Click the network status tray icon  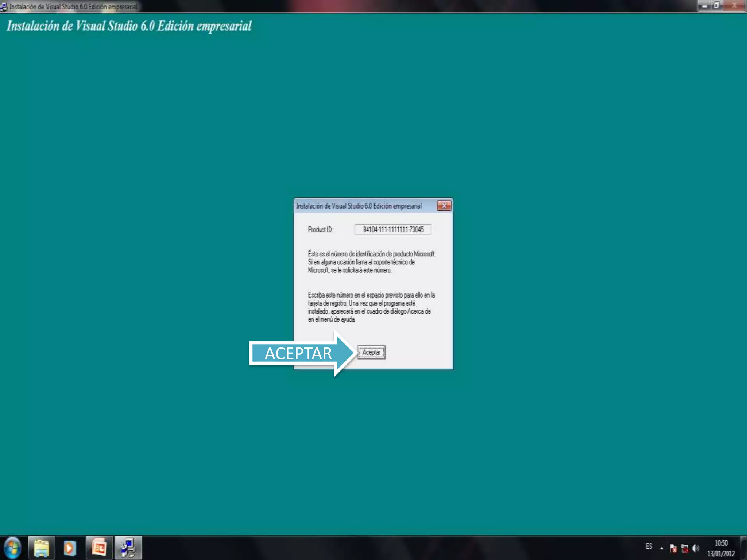click(x=684, y=548)
